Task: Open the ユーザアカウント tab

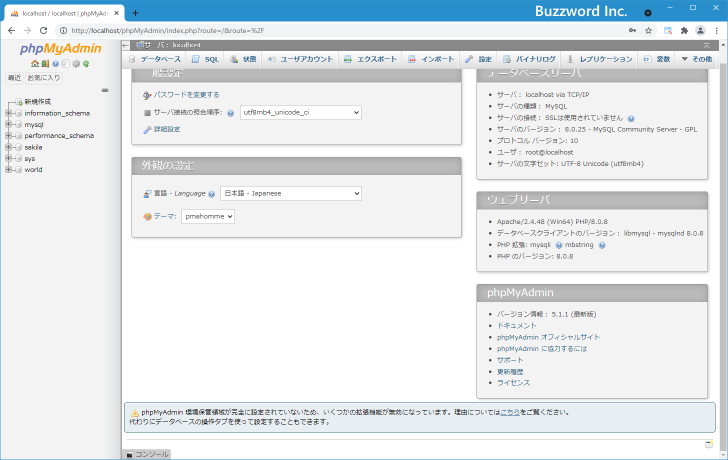Action: point(300,59)
